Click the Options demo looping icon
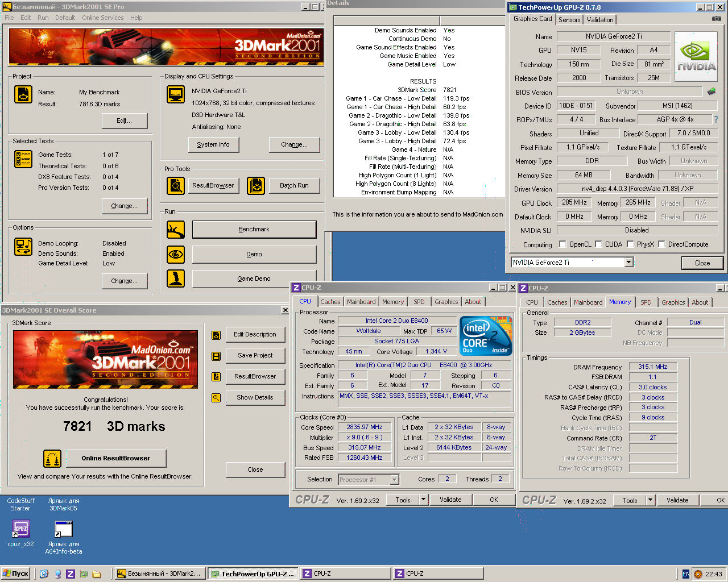This screenshot has width=728, height=582. coord(23,247)
